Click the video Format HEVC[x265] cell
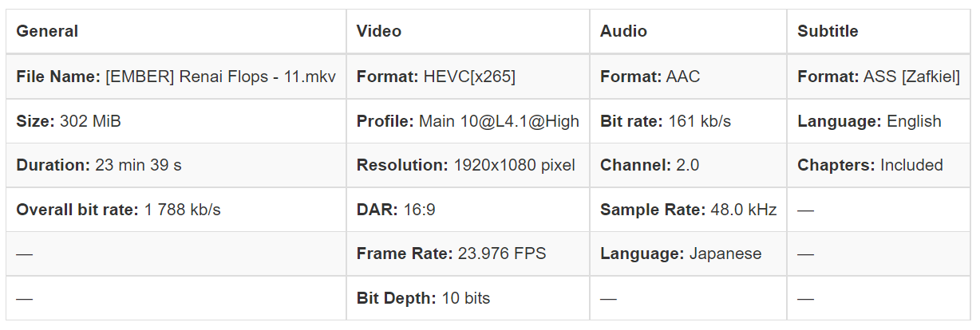 pyautogui.click(x=436, y=77)
